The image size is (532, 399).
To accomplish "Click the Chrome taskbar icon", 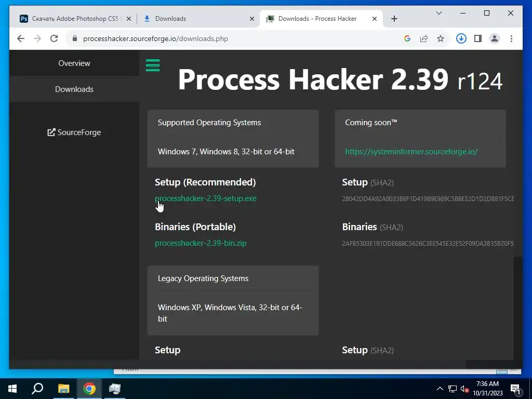I will pos(89,389).
